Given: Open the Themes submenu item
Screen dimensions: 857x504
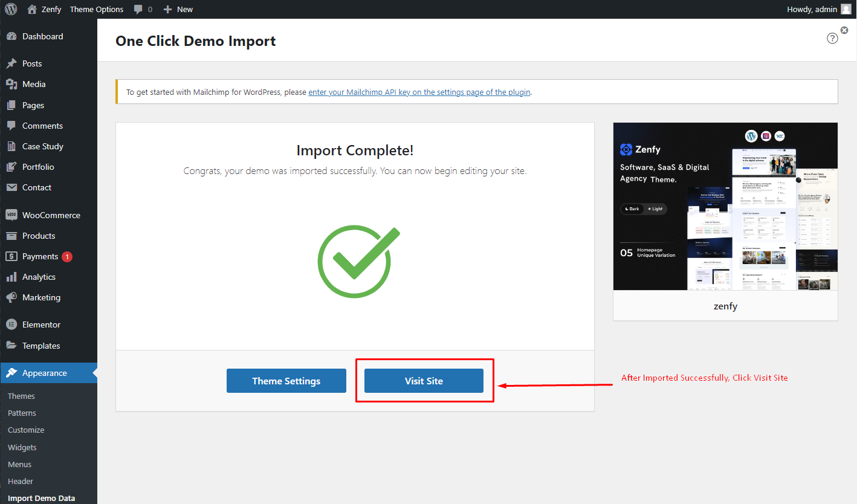Looking at the screenshot, I should click(x=21, y=396).
